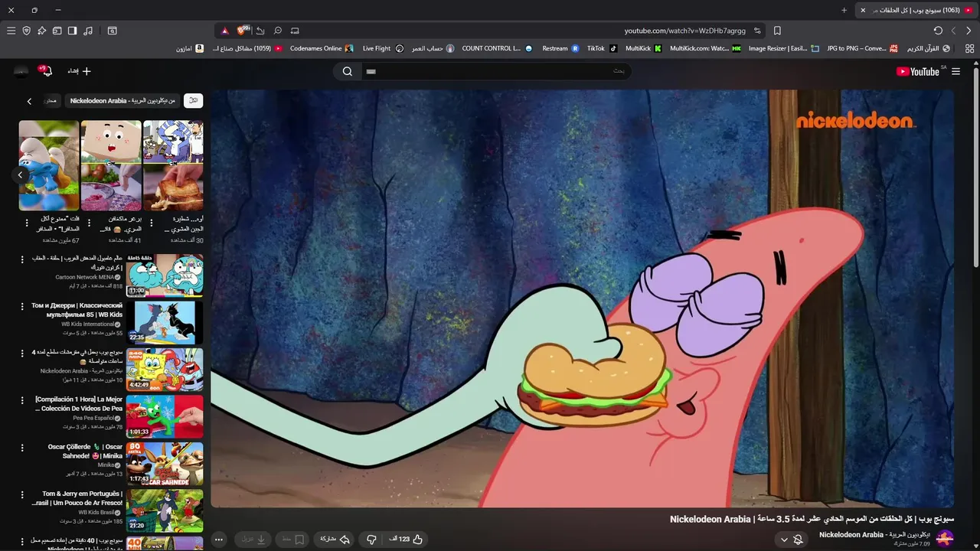The image size is (980, 551).
Task: Open the Live Flight bookmark
Action: coord(383,48)
